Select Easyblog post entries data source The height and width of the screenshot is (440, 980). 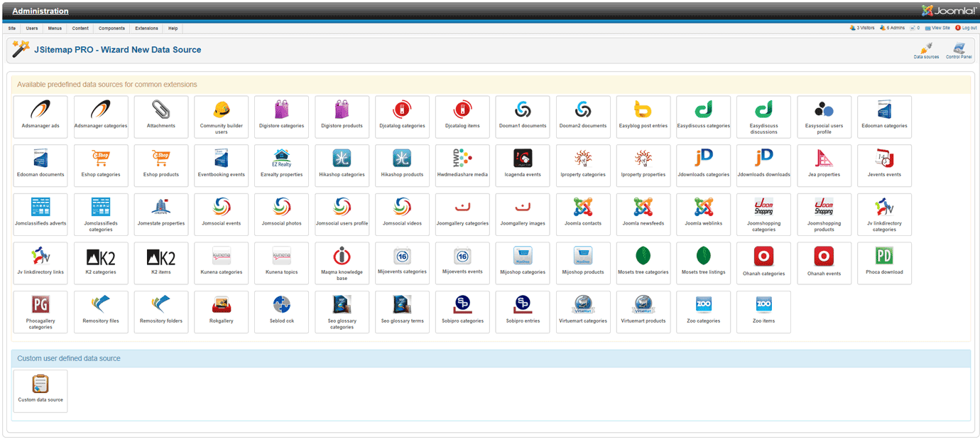point(643,117)
